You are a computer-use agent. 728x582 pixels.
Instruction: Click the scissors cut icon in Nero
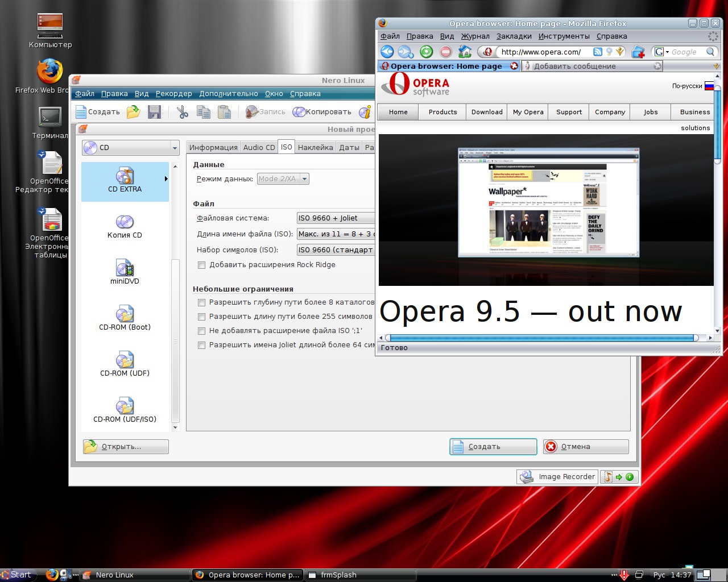(x=183, y=112)
